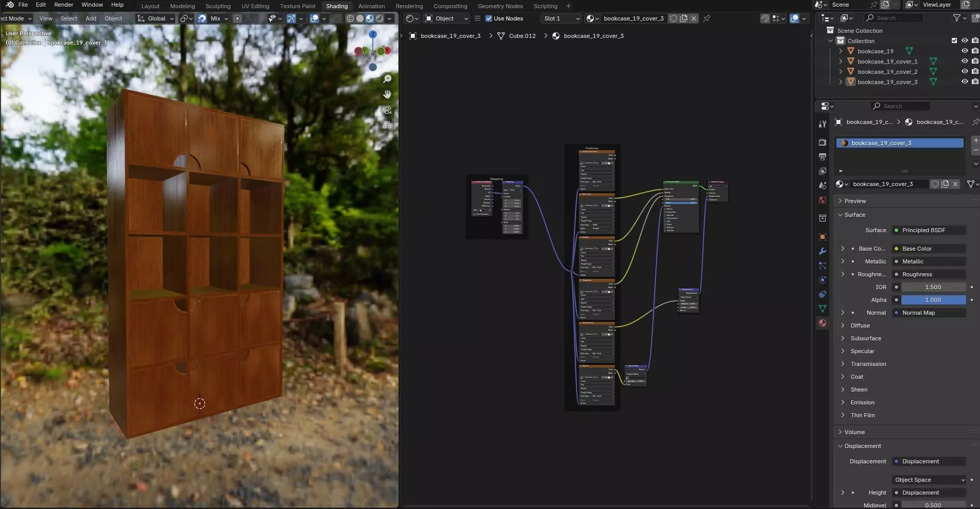Open the Render menu
Image resolution: width=980 pixels, height=509 pixels.
point(64,5)
